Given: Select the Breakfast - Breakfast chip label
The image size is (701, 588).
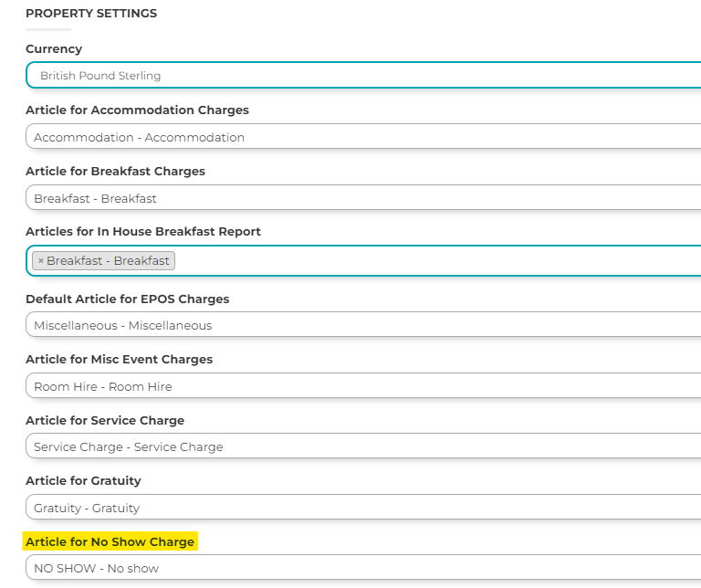Looking at the screenshot, I should (108, 261).
